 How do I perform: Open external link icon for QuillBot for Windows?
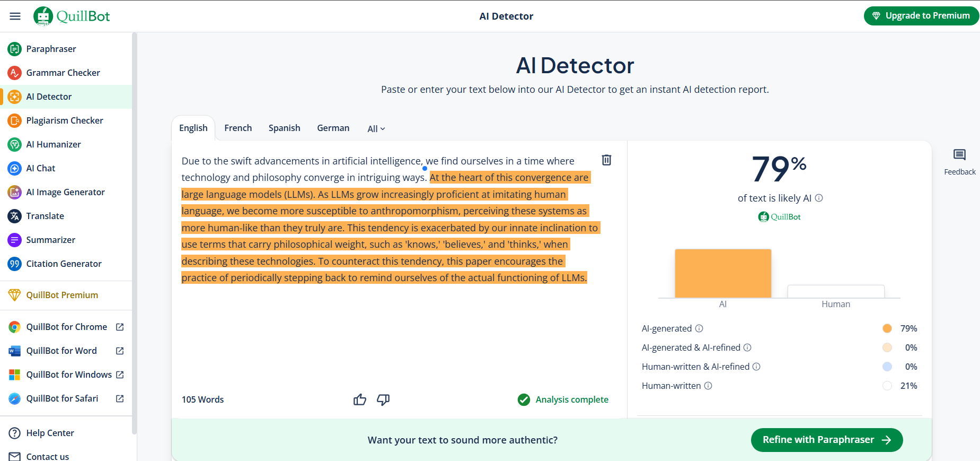[120, 375]
